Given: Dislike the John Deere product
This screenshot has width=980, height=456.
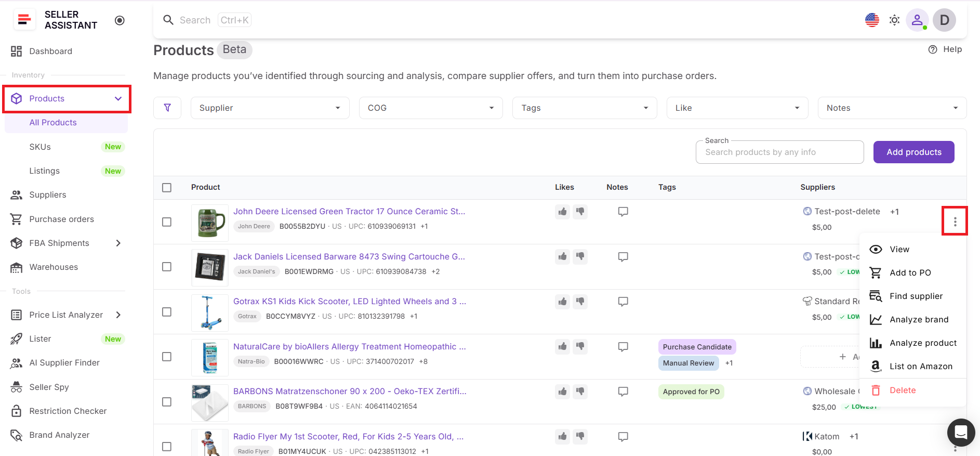Looking at the screenshot, I should (580, 212).
